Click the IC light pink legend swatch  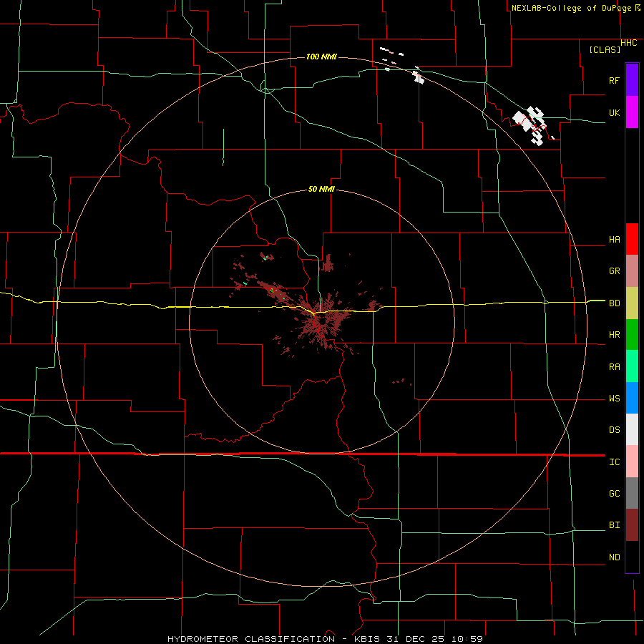(x=632, y=462)
